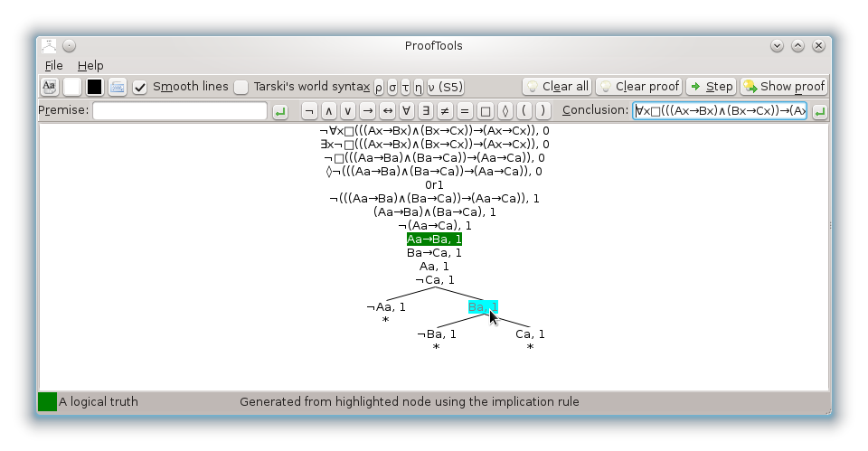Insert the left parenthesis symbol
The width and height of the screenshot is (868, 451).
(x=524, y=111)
